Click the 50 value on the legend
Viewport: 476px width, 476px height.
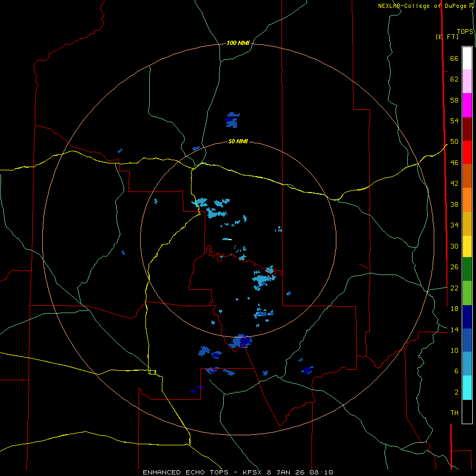point(454,141)
